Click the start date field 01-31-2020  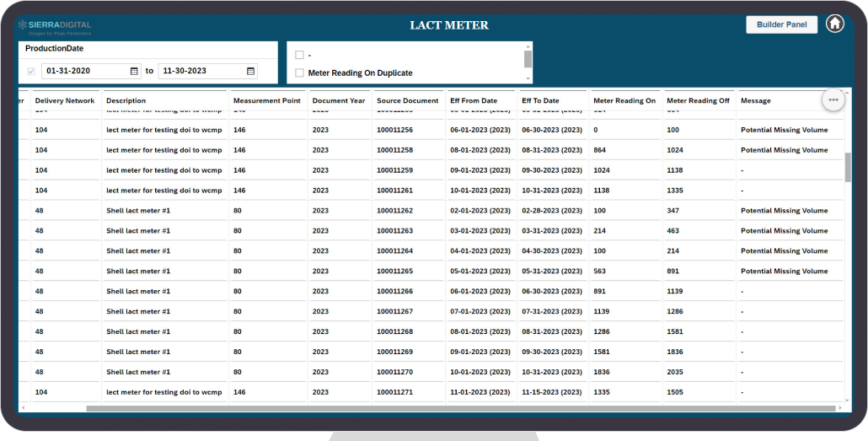(x=84, y=72)
